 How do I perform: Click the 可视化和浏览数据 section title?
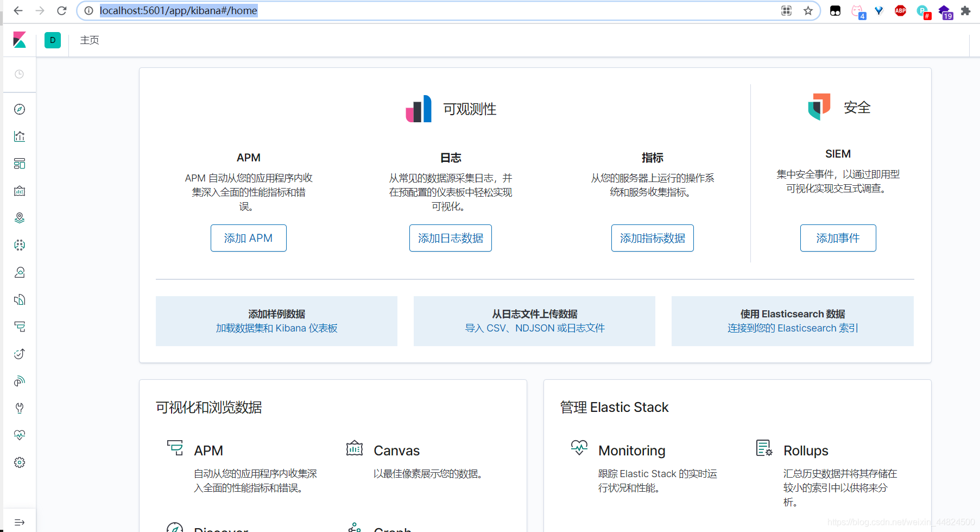[x=209, y=407]
